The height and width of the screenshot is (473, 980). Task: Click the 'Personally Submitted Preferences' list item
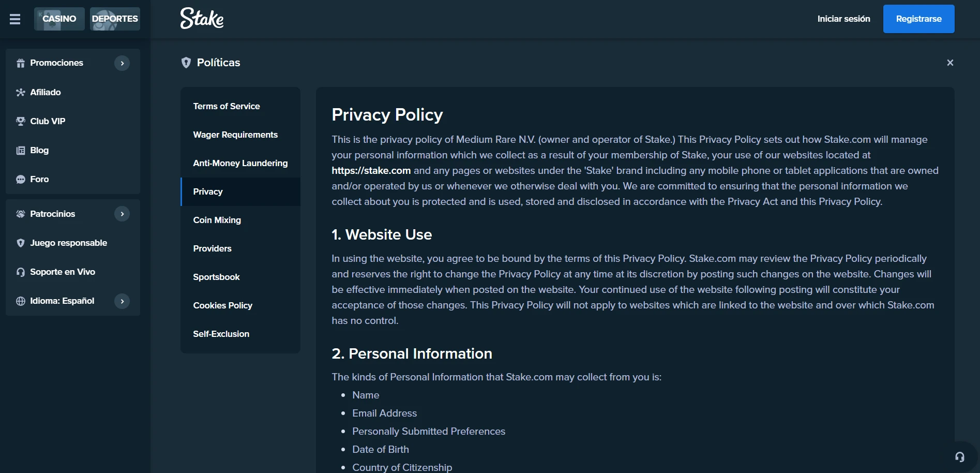point(429,431)
